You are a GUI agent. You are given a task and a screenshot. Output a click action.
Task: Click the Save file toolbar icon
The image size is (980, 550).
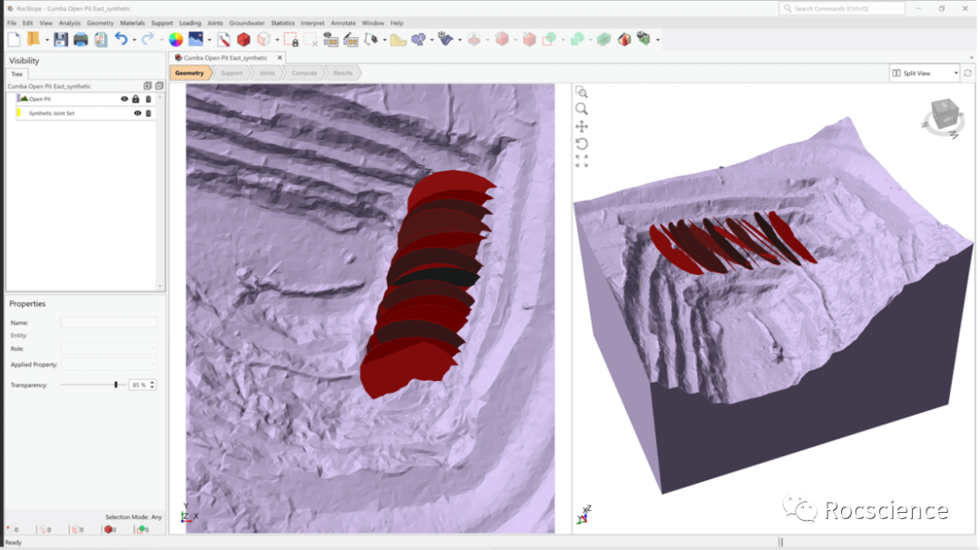point(61,39)
